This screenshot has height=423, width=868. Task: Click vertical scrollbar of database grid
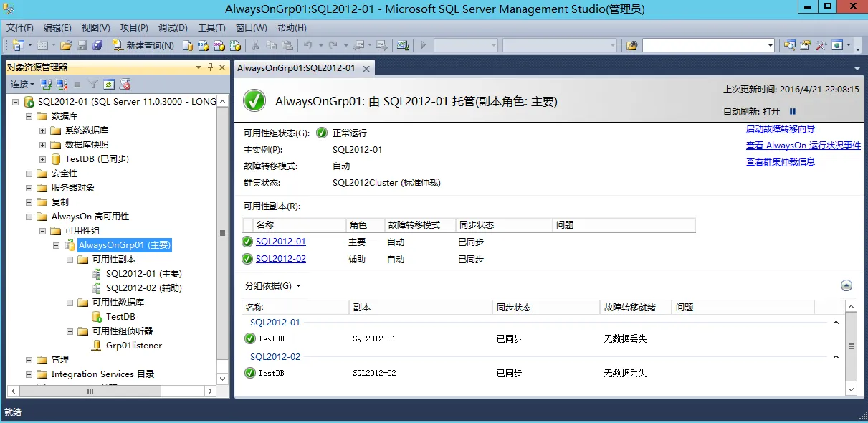[851, 348]
